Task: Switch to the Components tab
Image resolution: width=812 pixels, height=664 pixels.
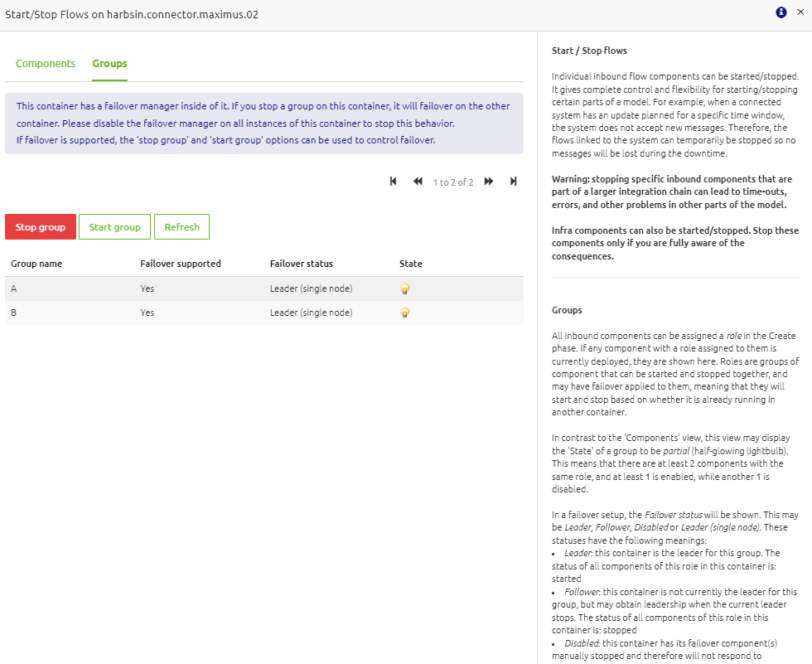Action: tap(46, 63)
